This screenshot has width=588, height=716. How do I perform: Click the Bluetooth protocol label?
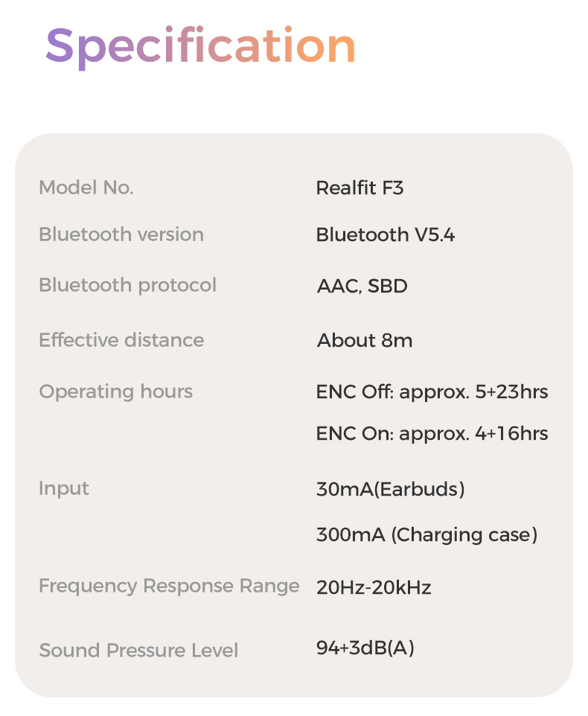click(127, 285)
